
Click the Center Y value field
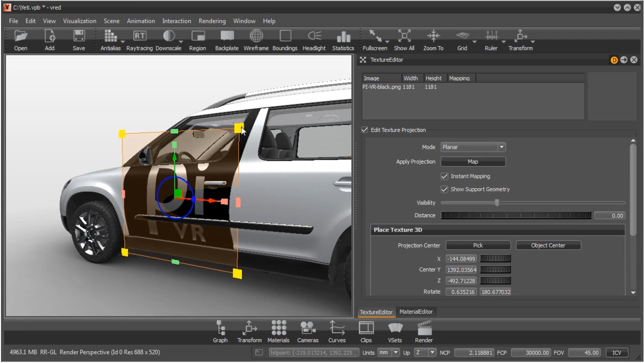tap(462, 269)
